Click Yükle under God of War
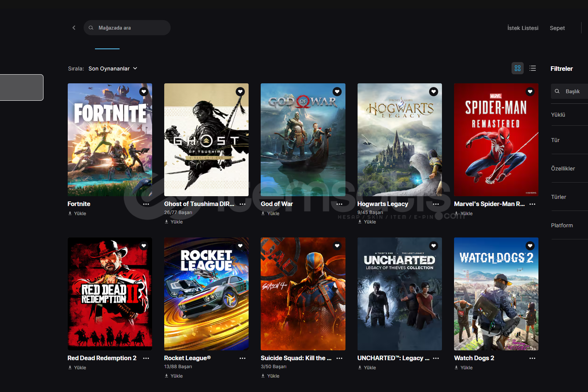 tap(270, 214)
